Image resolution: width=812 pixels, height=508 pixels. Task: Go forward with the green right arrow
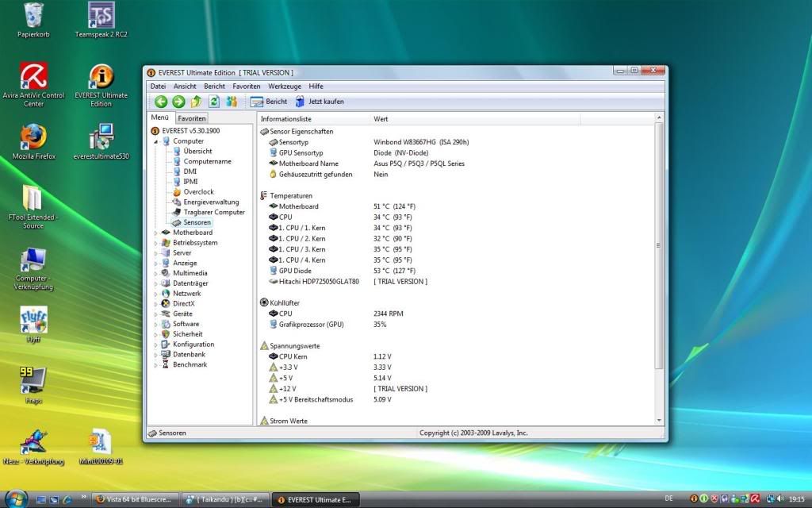pyautogui.click(x=178, y=102)
